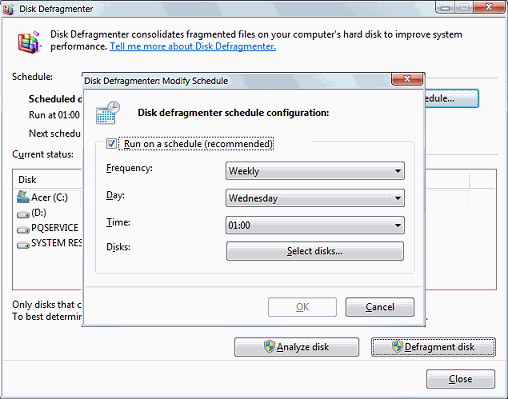Click the Disk Defragmenter header icon
The width and height of the screenshot is (508, 399).
[x=29, y=42]
